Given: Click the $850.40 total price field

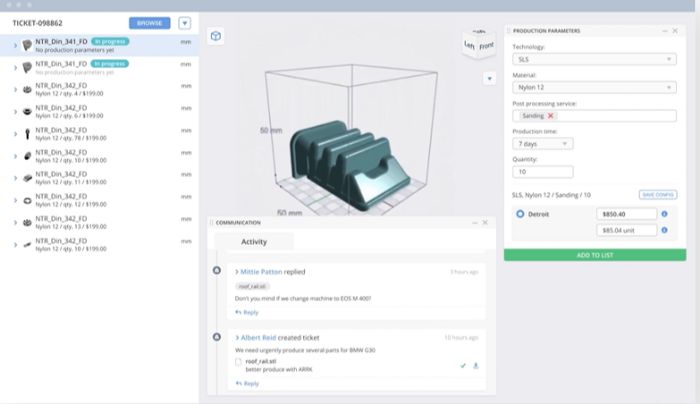Looking at the screenshot, I should tap(626, 214).
